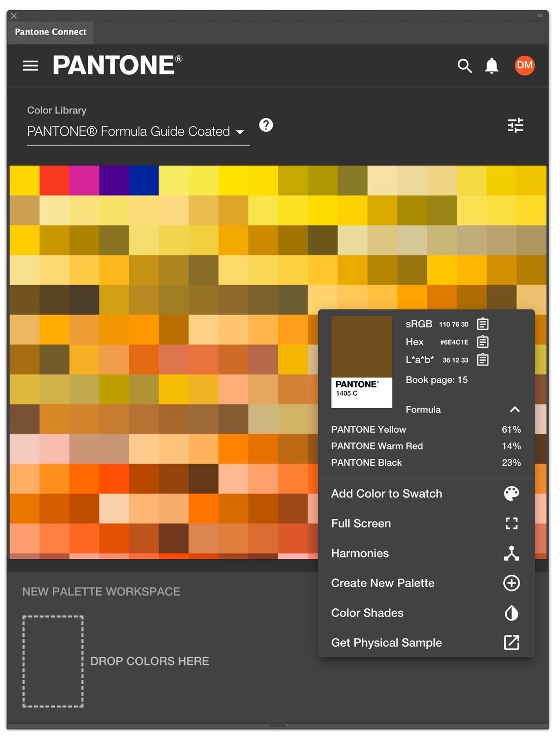Click the Book page: 15 text
Viewport: 560px width, 740px height.
click(437, 380)
